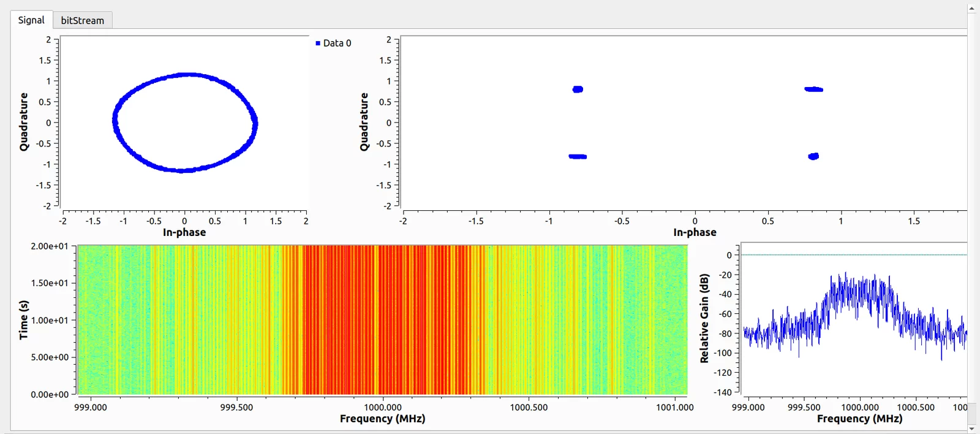Viewport: 980px width, 434px height.
Task: Click the scrollbar down arrow
Action: click(972, 428)
